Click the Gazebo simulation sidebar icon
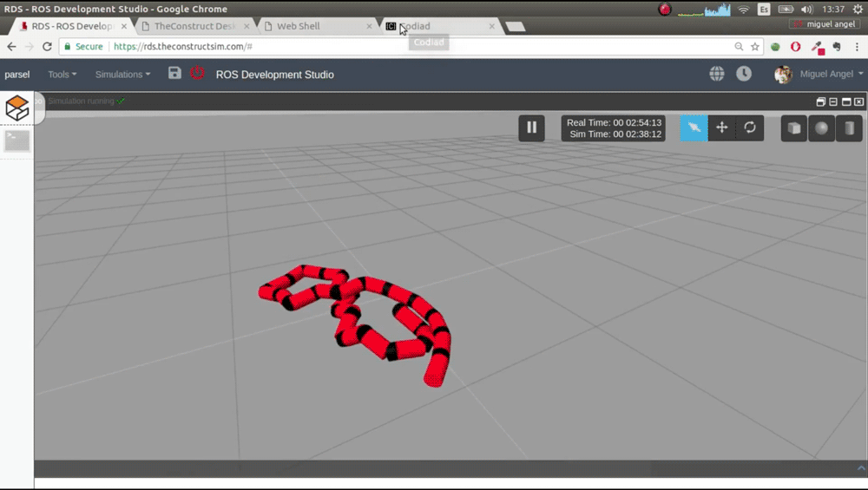This screenshot has height=490, width=868. pyautogui.click(x=17, y=108)
